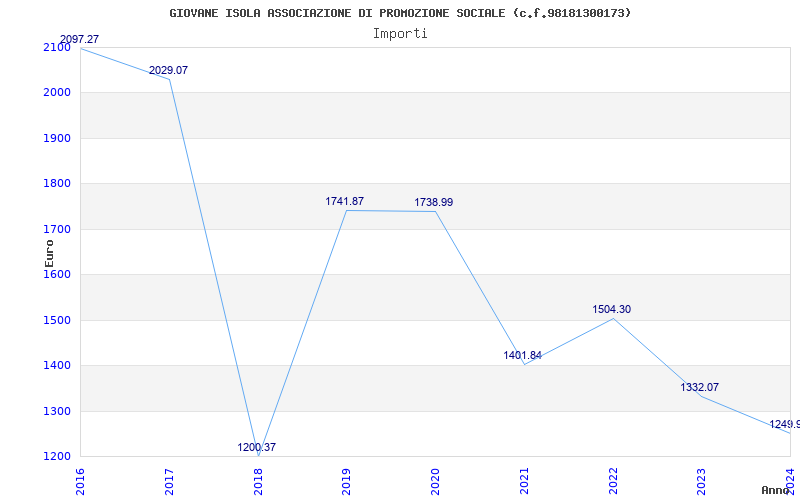
Task: Click the data label 1738.99
Action: point(434,203)
